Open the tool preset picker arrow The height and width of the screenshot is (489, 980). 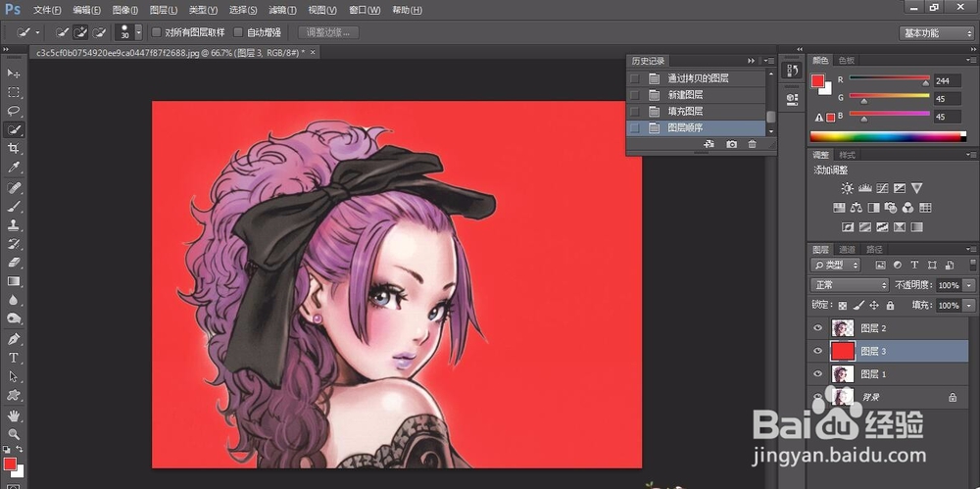pos(37,32)
